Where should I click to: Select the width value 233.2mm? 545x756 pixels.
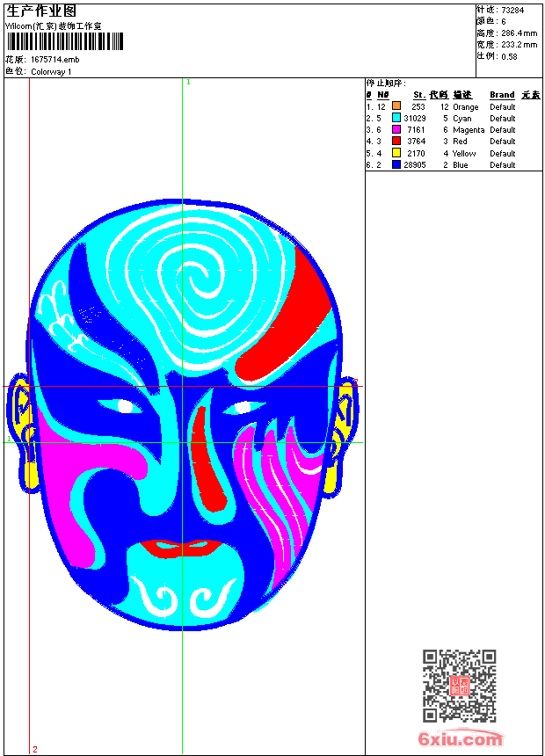point(519,44)
